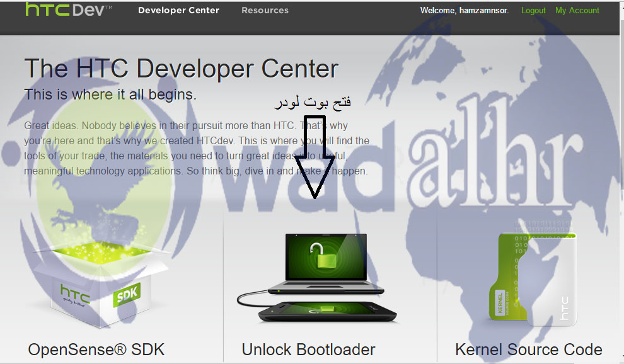This screenshot has height=364, width=624.
Task: Open the Kernel Source Code title link
Action: click(x=528, y=350)
